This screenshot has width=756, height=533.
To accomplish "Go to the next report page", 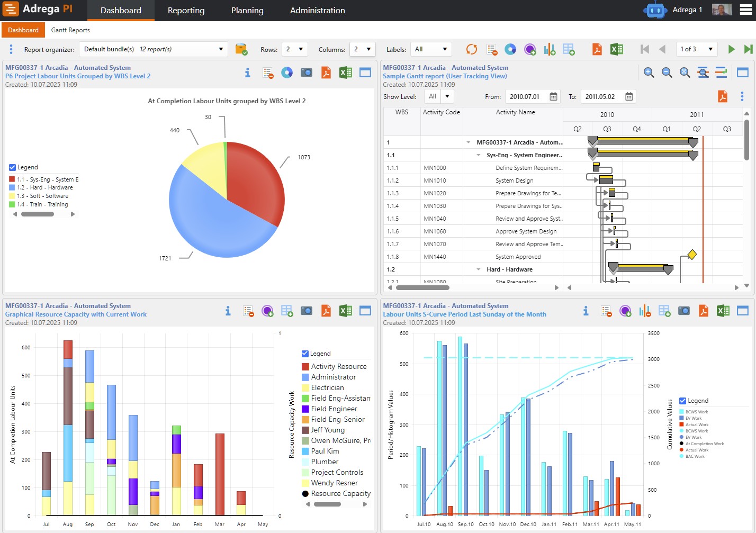I will 731,49.
